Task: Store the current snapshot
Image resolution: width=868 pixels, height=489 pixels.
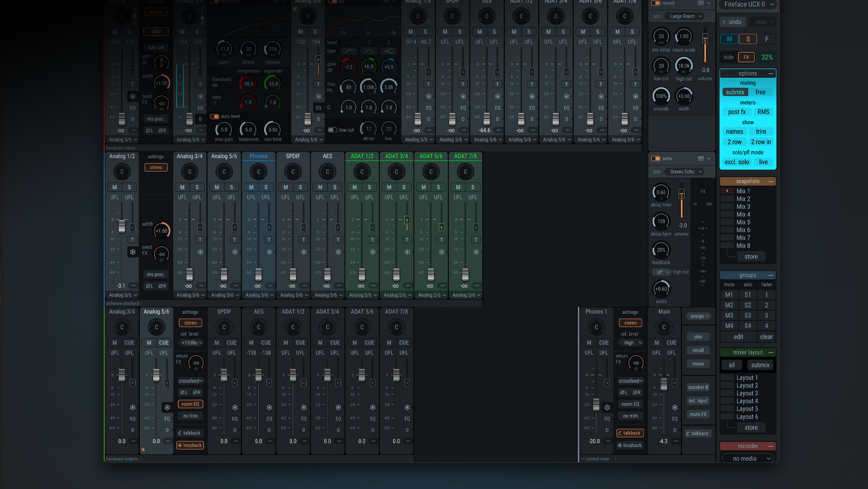Action: pos(751,256)
